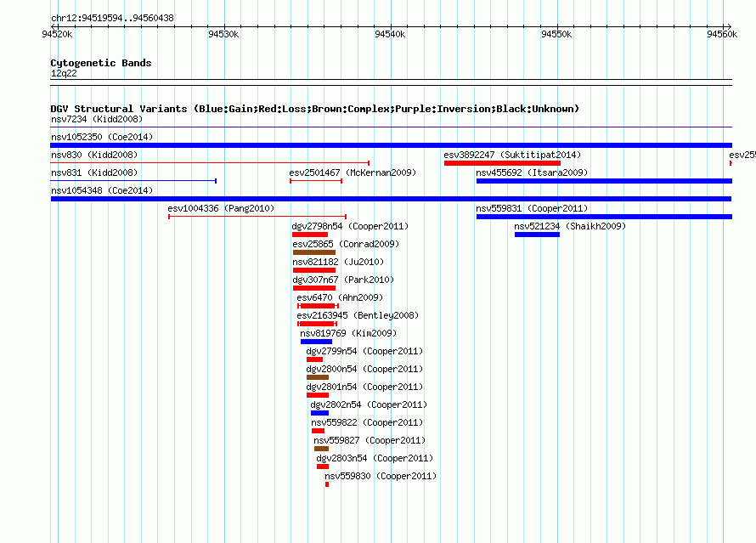756x543 pixels.
Task: Click the DGV Structural Variants track title
Action: (x=315, y=109)
